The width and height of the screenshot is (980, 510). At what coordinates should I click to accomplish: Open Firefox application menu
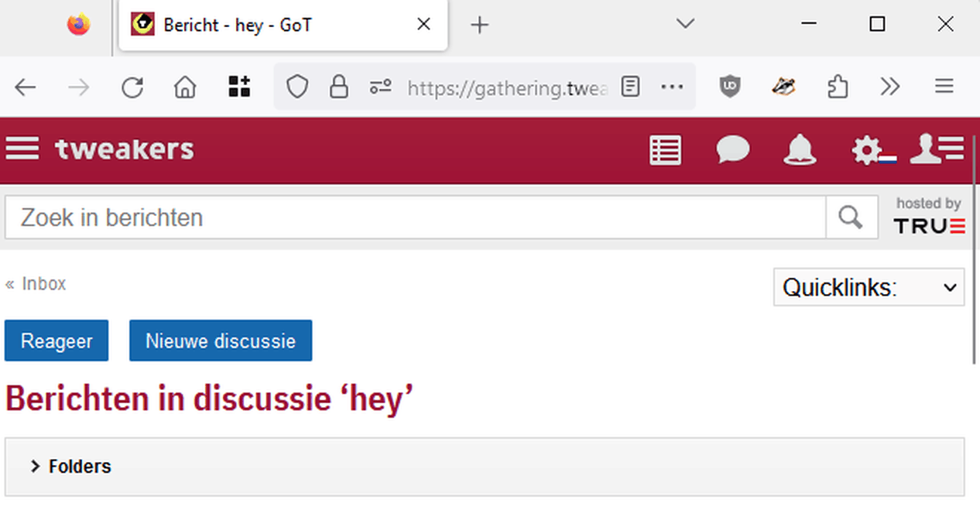944,87
